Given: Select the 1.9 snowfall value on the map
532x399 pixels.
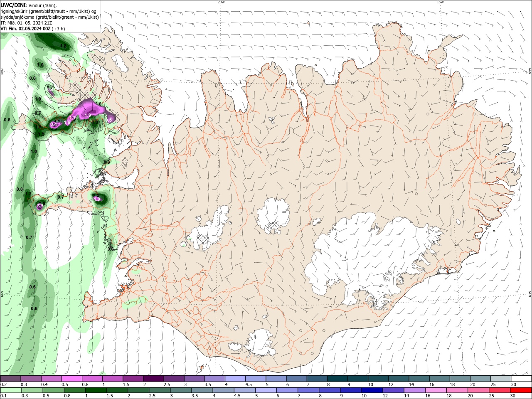Looking at the screenshot, I should click(x=88, y=115).
